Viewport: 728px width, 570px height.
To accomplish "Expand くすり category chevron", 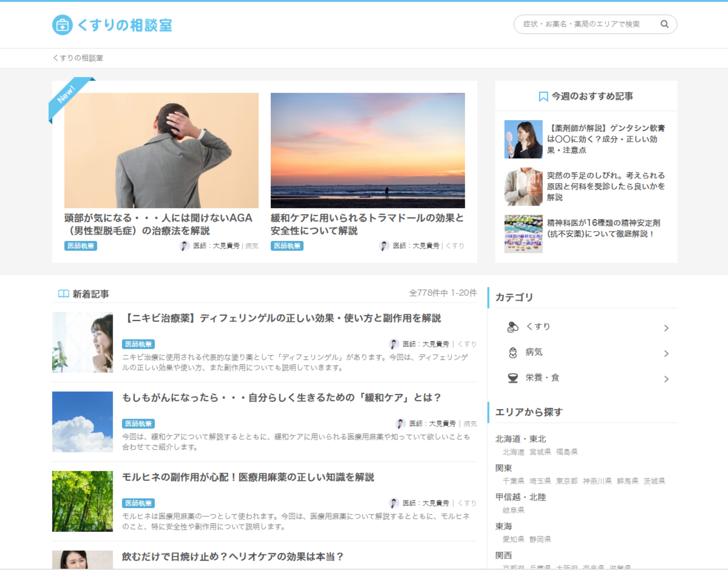I will point(666,328).
